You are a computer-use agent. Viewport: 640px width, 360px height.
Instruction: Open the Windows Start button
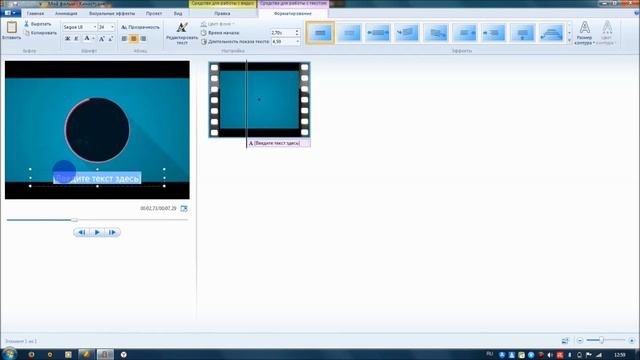(9, 354)
